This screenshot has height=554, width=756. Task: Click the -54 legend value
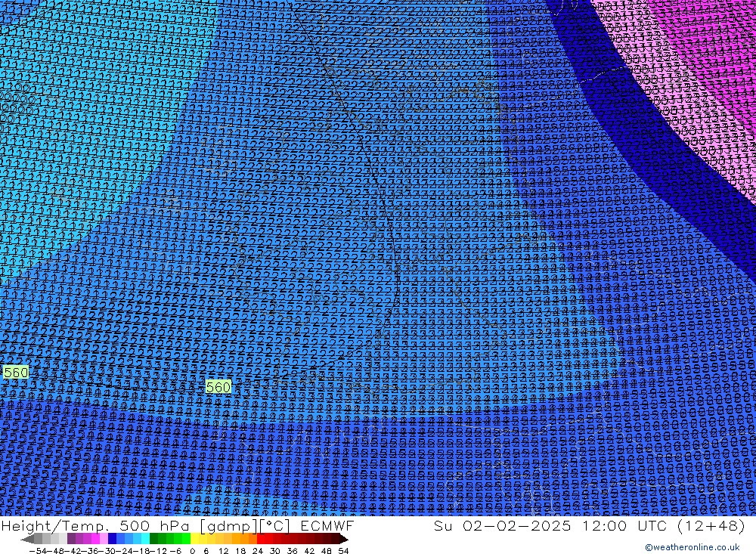(x=38, y=551)
